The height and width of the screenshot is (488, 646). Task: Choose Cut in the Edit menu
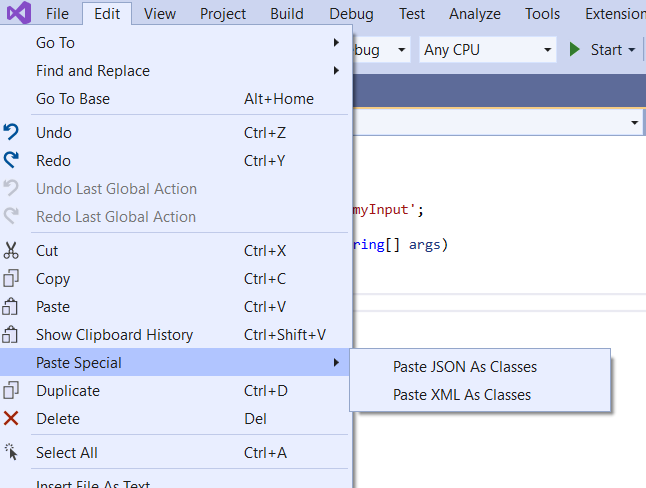click(x=176, y=250)
